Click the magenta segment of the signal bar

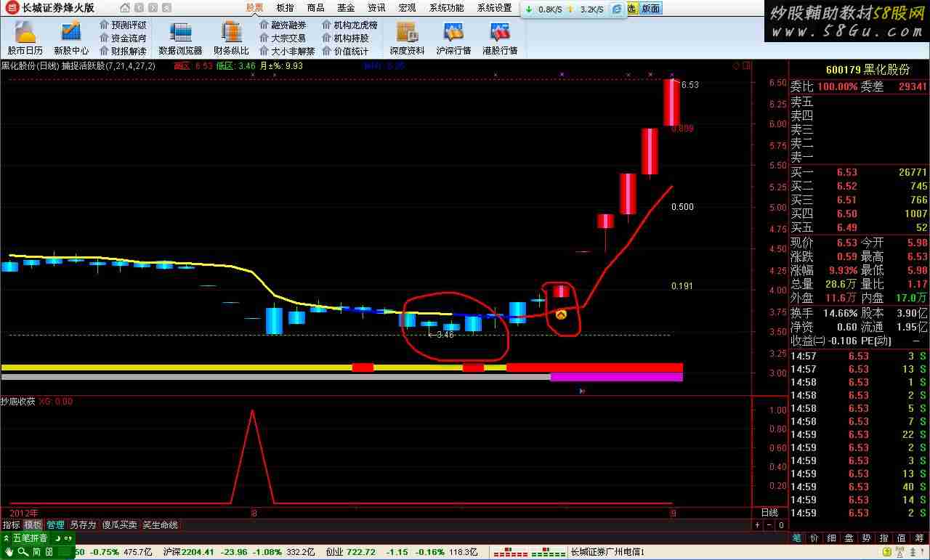click(x=616, y=377)
